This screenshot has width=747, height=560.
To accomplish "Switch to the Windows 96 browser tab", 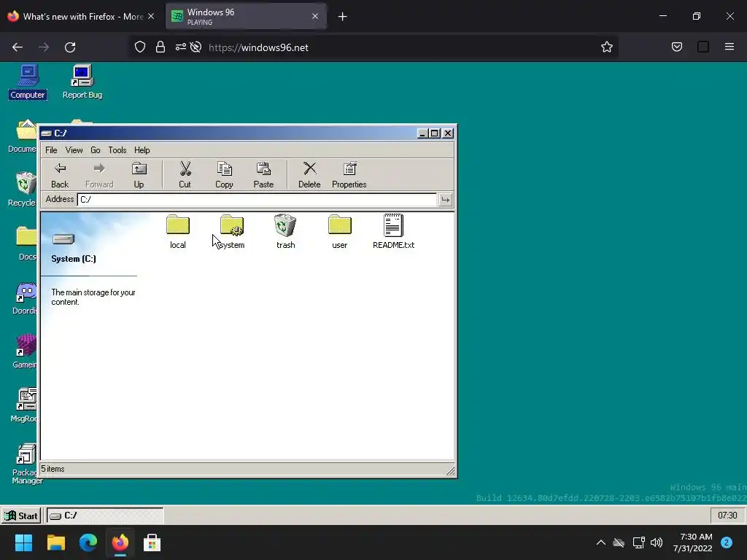I will pos(246,17).
